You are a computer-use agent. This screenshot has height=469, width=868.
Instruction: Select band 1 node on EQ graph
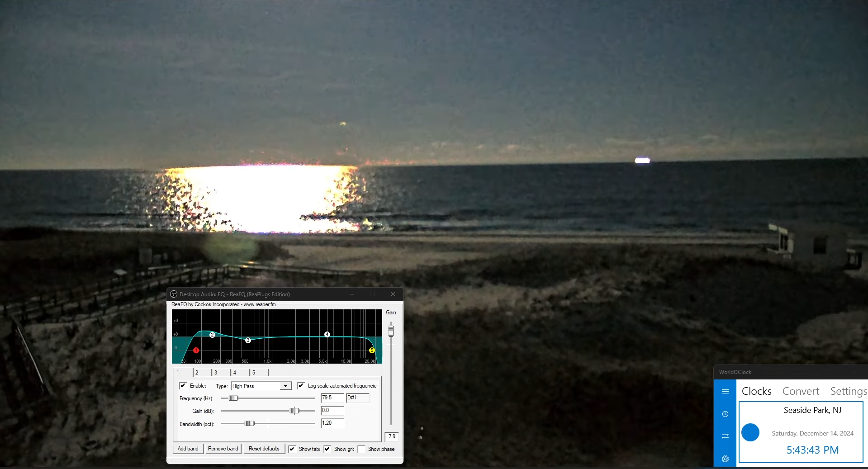pos(196,350)
